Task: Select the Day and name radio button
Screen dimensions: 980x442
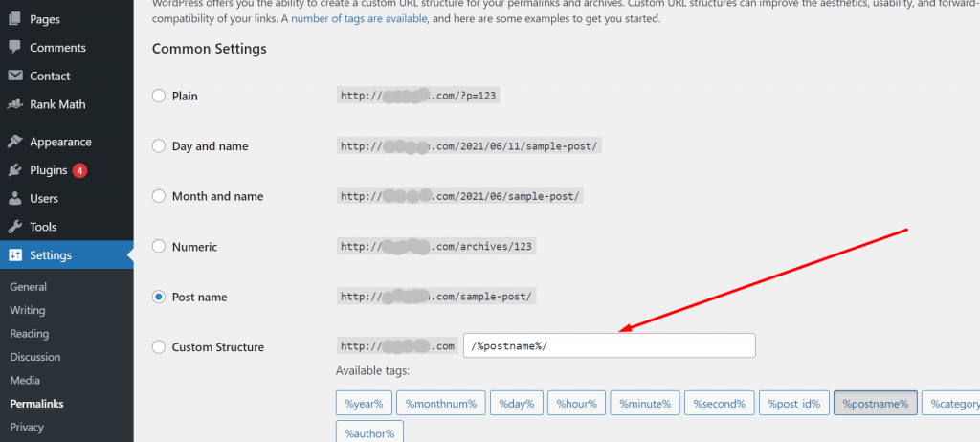Action: (159, 146)
